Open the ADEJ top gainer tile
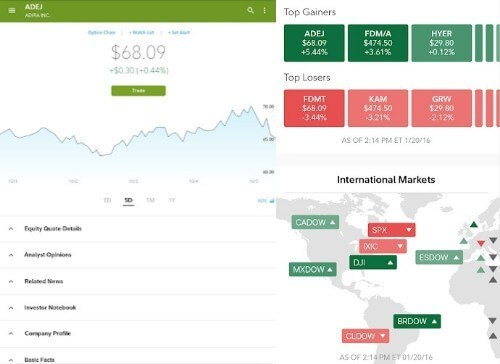This screenshot has height=364, width=500. tap(314, 43)
